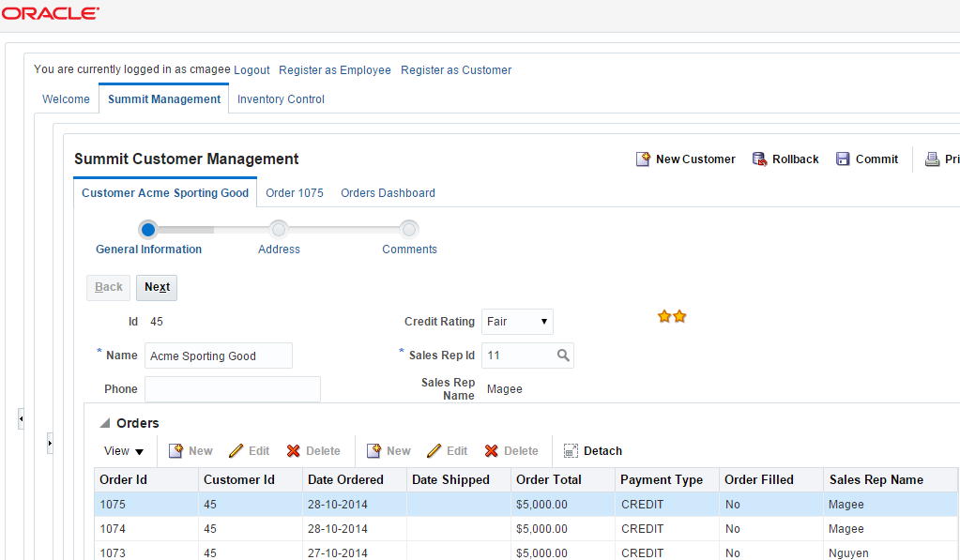Click Customer Id column header
The image size is (960, 560).
(251, 480)
